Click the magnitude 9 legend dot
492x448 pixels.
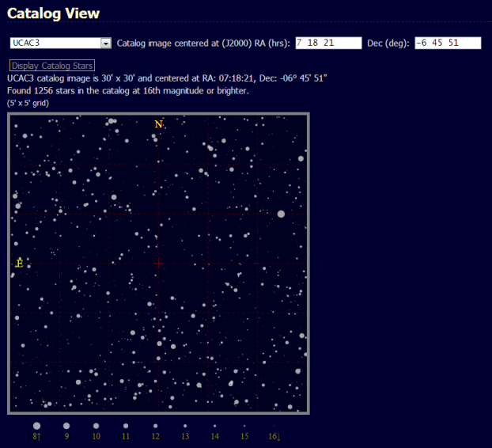click(66, 426)
